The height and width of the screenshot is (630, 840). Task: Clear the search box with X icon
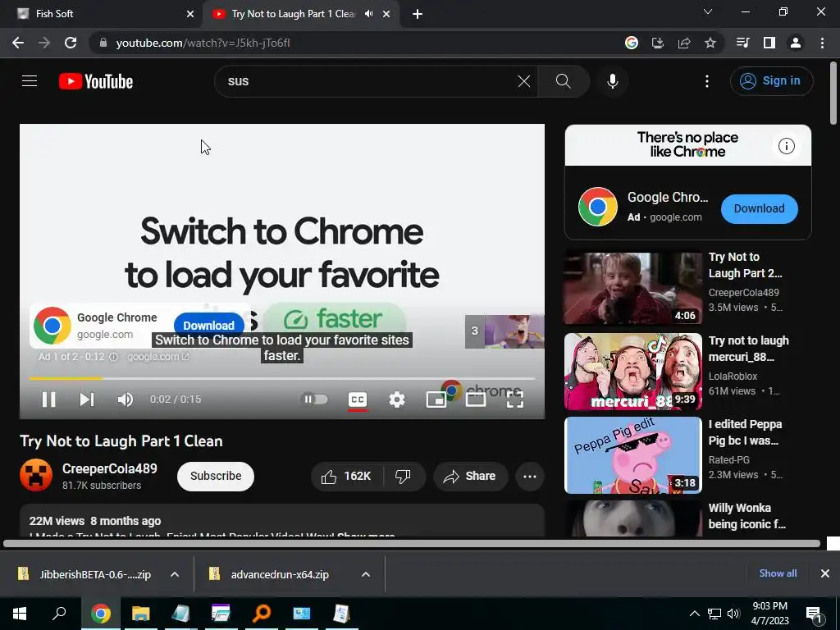click(x=524, y=81)
